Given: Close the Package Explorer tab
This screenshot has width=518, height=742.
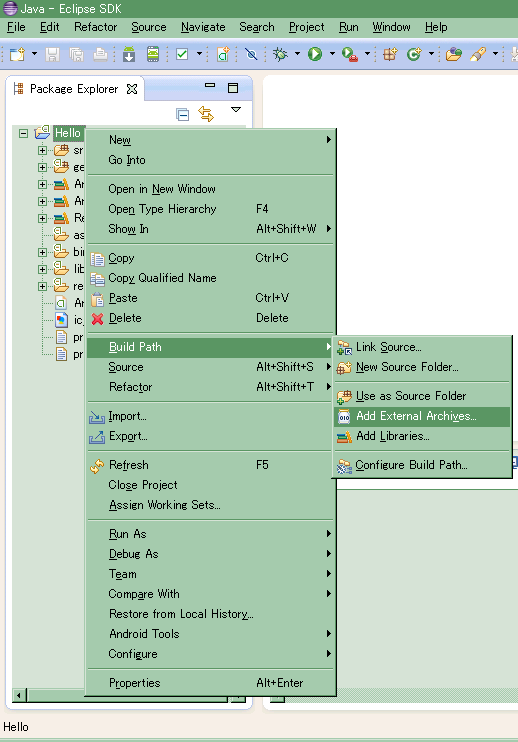Looking at the screenshot, I should 132,89.
